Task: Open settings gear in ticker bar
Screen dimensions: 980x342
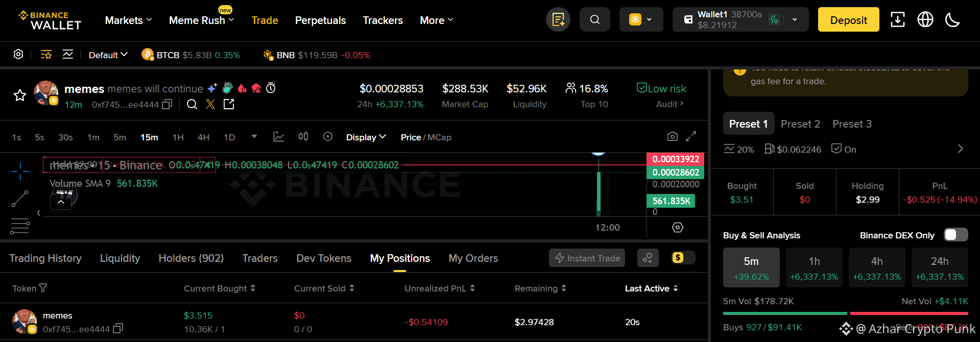Action: 18,55
